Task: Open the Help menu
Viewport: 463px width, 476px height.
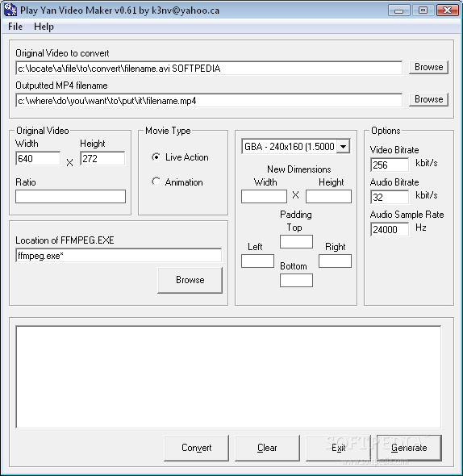Action: coord(44,27)
